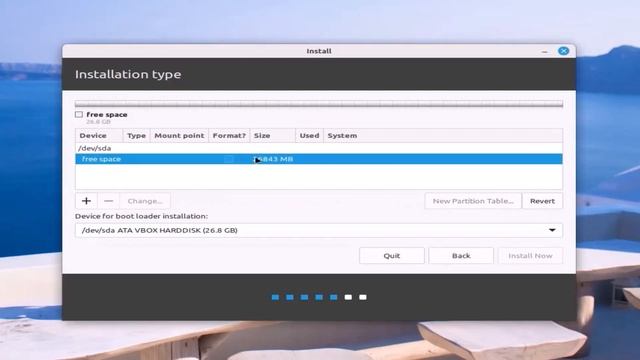640x360 pixels.
Task: Click the Mount point column header
Action: (x=179, y=136)
